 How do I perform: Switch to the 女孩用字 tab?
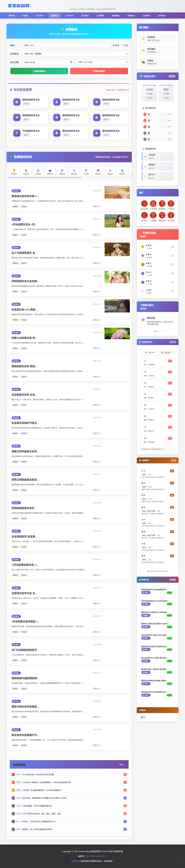tap(166, 352)
